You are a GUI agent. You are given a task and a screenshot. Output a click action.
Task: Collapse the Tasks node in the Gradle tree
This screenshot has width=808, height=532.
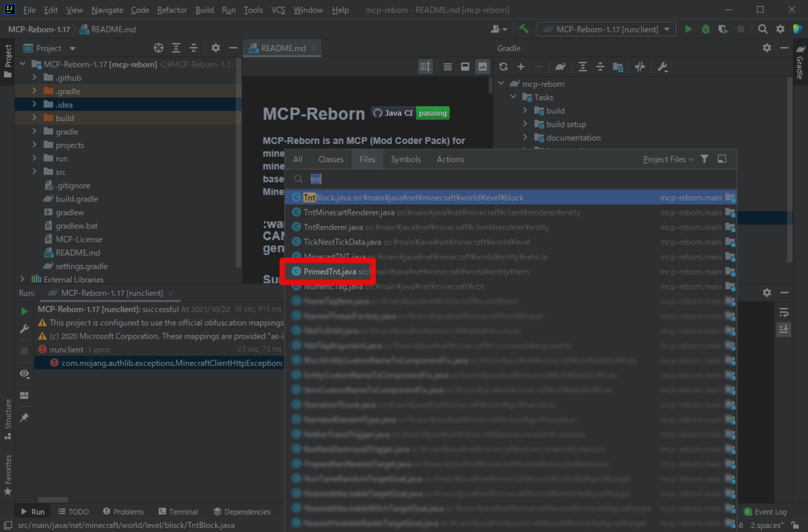coord(514,97)
